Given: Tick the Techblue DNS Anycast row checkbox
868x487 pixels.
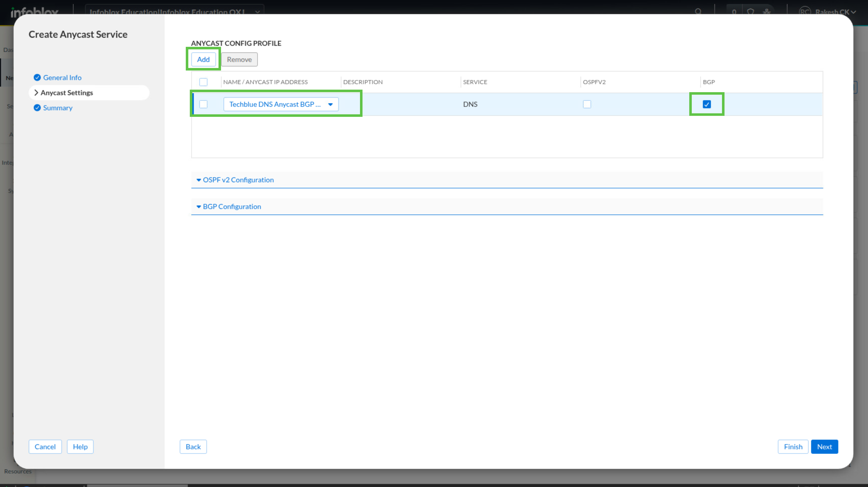Looking at the screenshot, I should [x=203, y=104].
